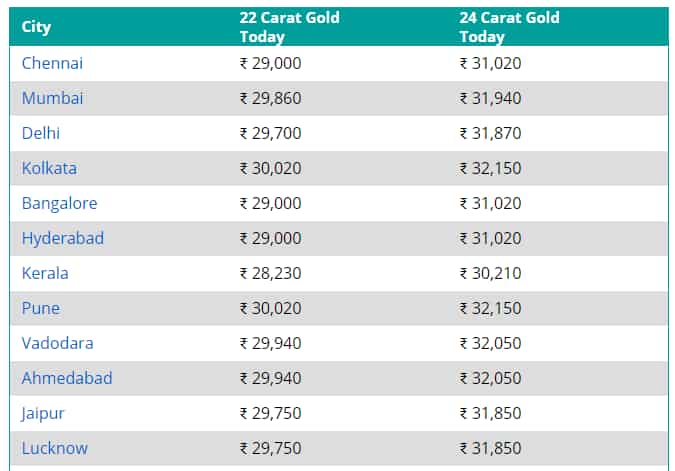Open the Bangalore city link
This screenshot has height=471, width=675.
point(59,203)
